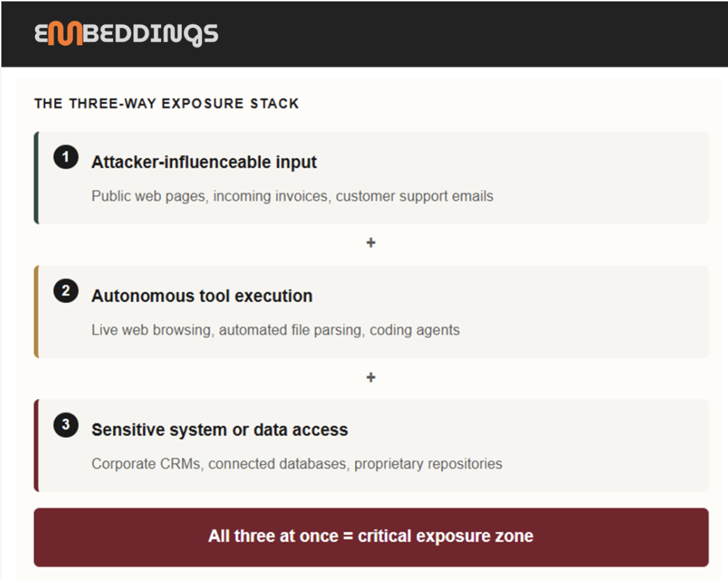Image resolution: width=728 pixels, height=579 pixels.
Task: Click the live web browsing description text
Action: pos(275,330)
